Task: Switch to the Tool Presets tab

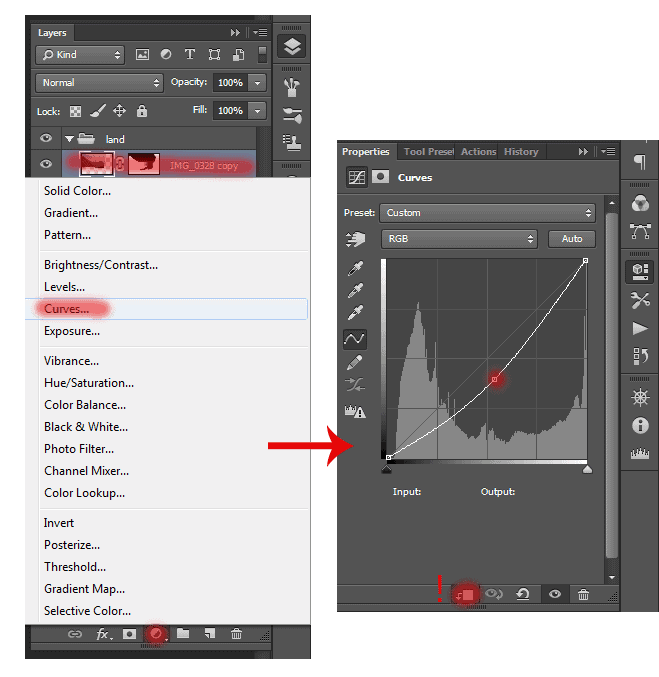Action: click(x=428, y=152)
